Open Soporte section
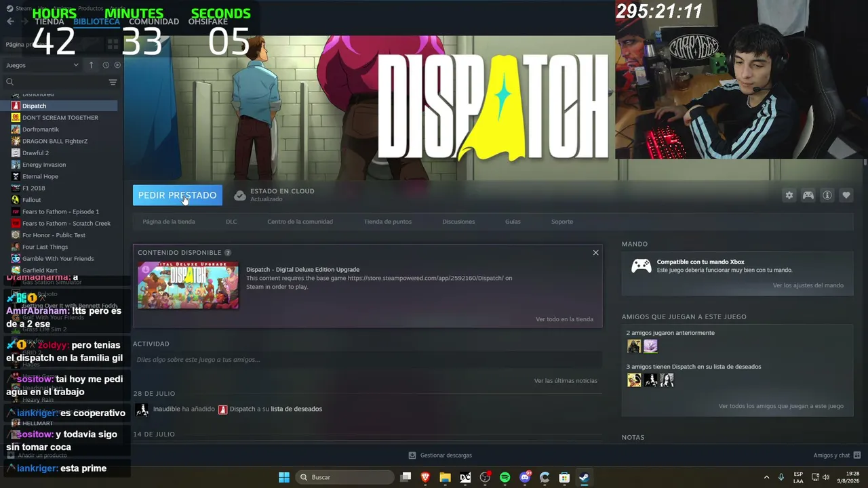Viewport: 868px width, 488px height. pyautogui.click(x=562, y=222)
